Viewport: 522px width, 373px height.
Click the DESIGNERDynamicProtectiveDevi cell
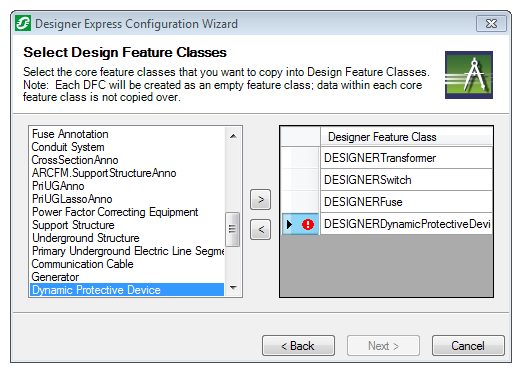pos(406,224)
